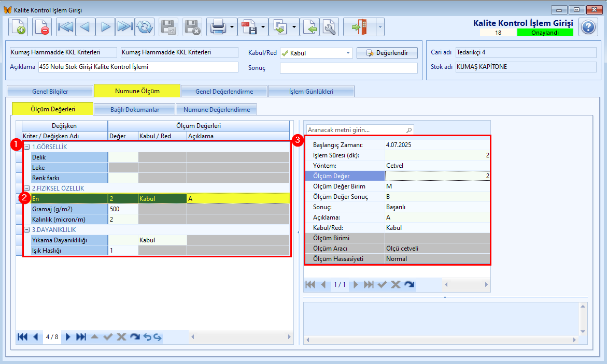This screenshot has height=364, width=607.
Task: Click the copy-documents icon with green arrow
Action: click(x=279, y=27)
